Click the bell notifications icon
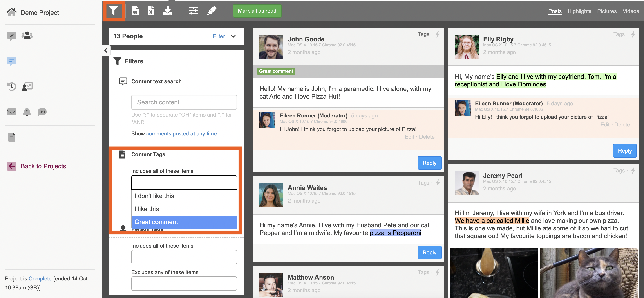 point(27,112)
